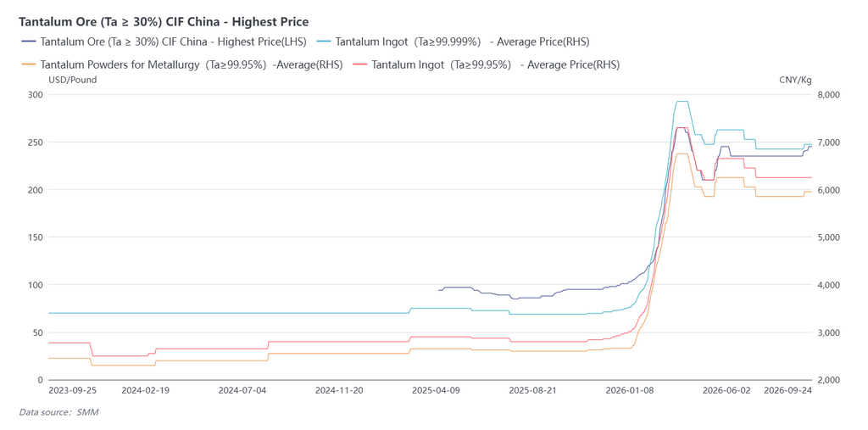Click the 2026-09-24 x-axis date label
Viewport: 868px width, 430px height.
click(x=787, y=390)
